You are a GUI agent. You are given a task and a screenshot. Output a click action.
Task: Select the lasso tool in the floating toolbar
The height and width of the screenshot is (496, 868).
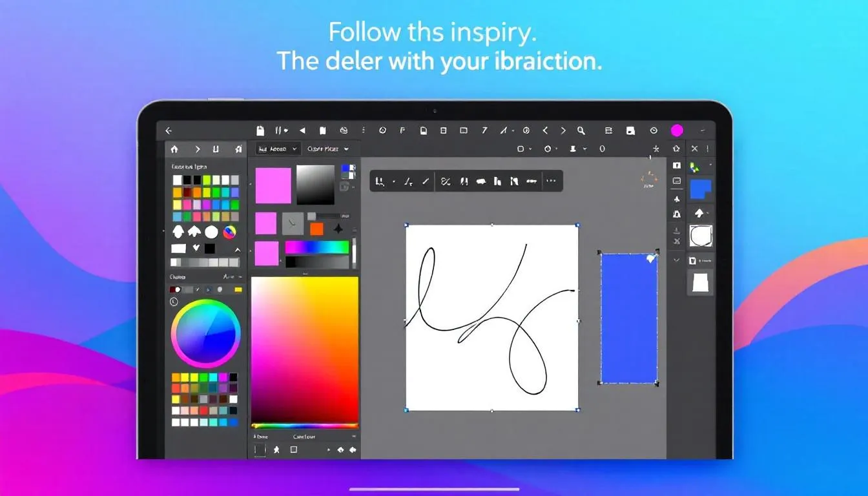click(x=381, y=181)
